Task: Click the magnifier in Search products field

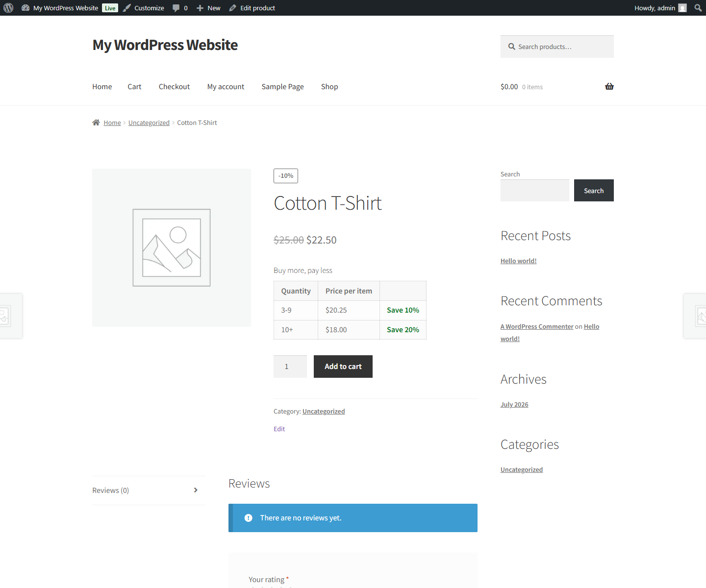Action: pos(512,47)
